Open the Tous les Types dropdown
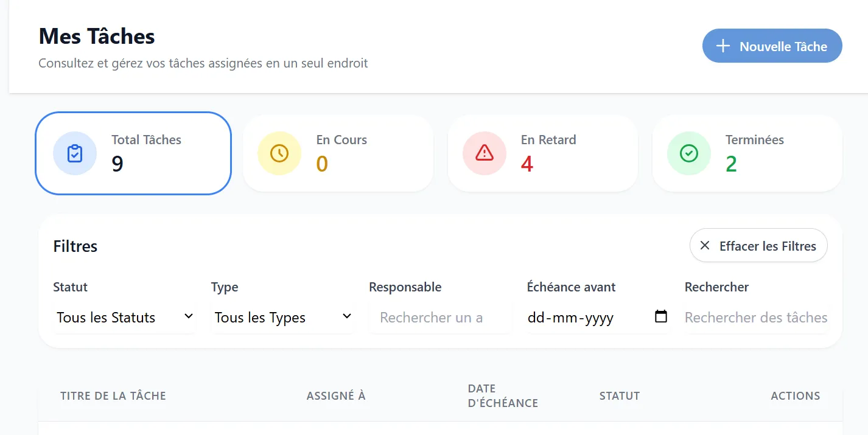Viewport: 868px width, 435px height. [x=282, y=317]
